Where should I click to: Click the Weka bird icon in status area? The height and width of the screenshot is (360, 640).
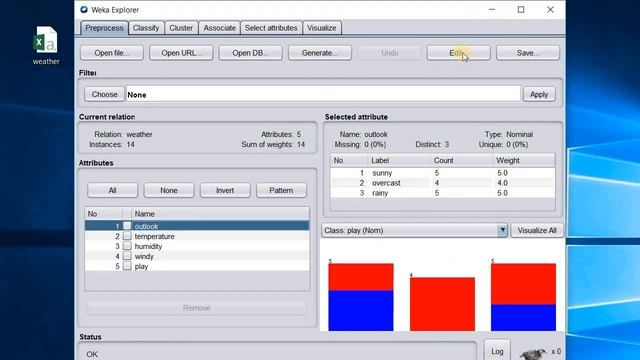(534, 353)
